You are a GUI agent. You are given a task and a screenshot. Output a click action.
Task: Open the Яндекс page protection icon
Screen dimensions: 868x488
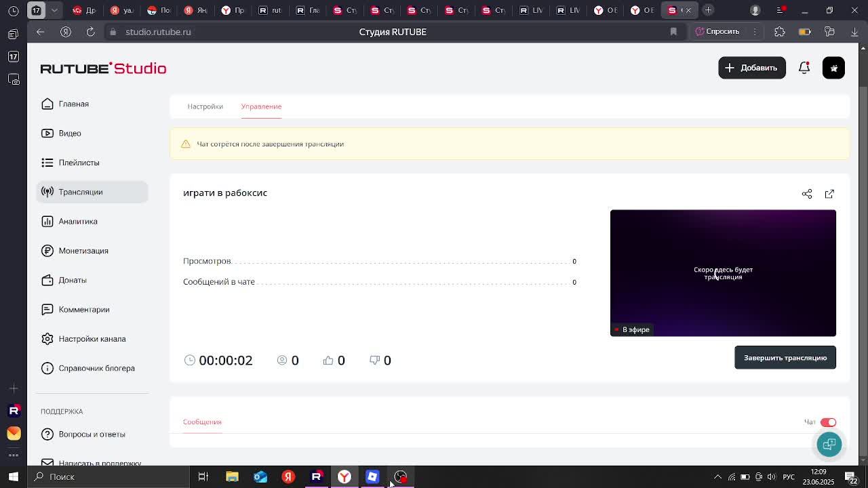click(x=66, y=32)
